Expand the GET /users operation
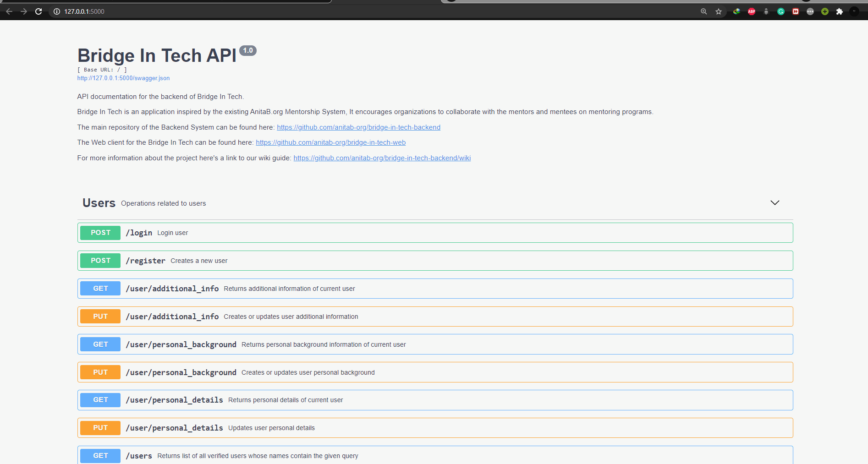The height and width of the screenshot is (464, 868). pos(435,455)
